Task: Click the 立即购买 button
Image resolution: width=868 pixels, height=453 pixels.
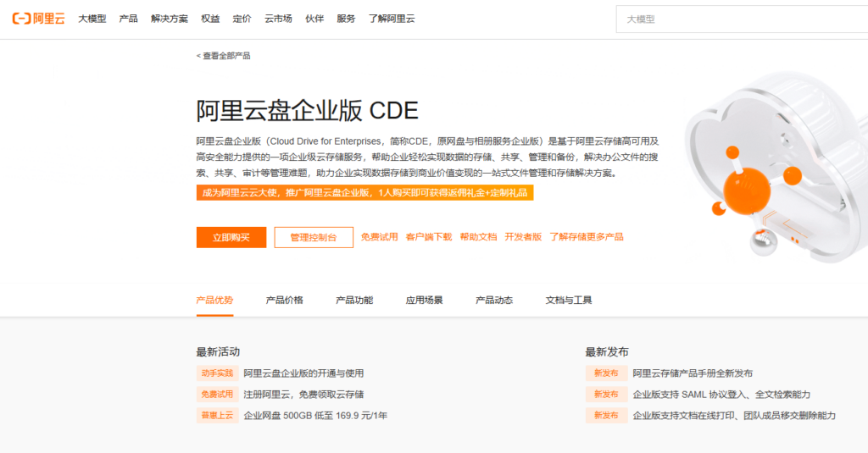Action: click(231, 237)
